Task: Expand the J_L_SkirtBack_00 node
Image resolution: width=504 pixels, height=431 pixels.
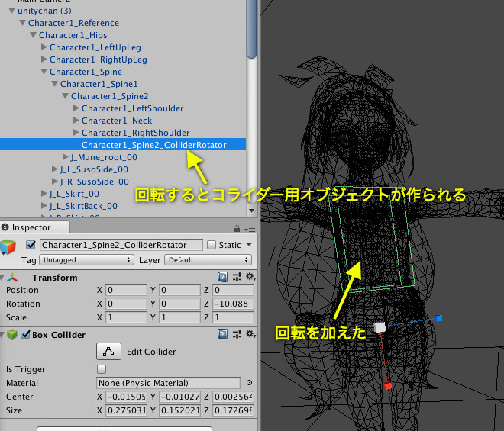Action: pos(44,206)
